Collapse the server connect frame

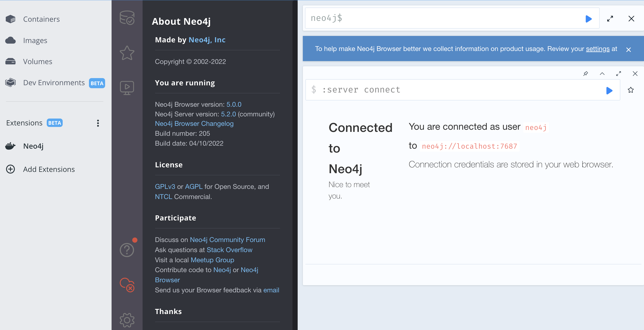coord(602,74)
